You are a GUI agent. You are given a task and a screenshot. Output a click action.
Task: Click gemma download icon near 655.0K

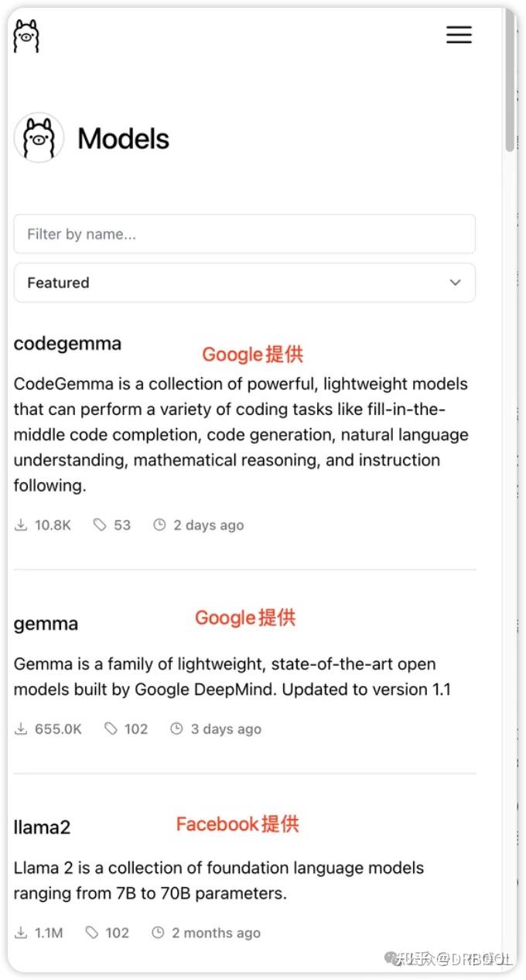tap(21, 728)
